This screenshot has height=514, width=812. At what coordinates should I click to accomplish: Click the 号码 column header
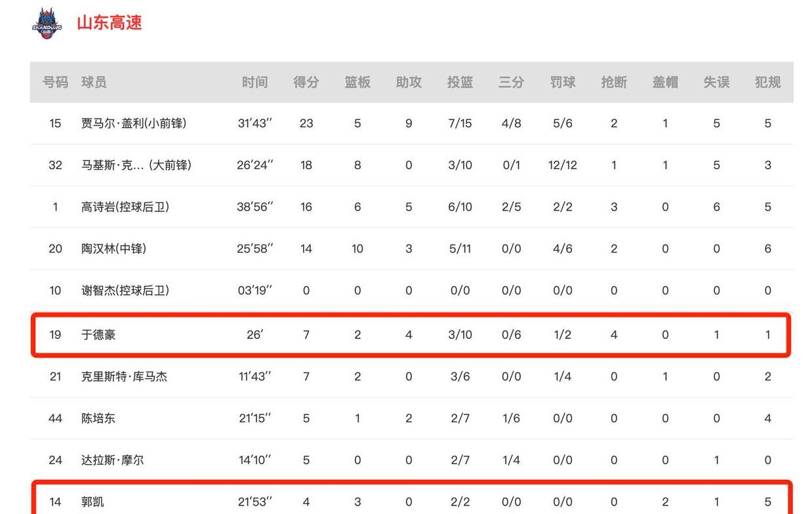tap(55, 82)
